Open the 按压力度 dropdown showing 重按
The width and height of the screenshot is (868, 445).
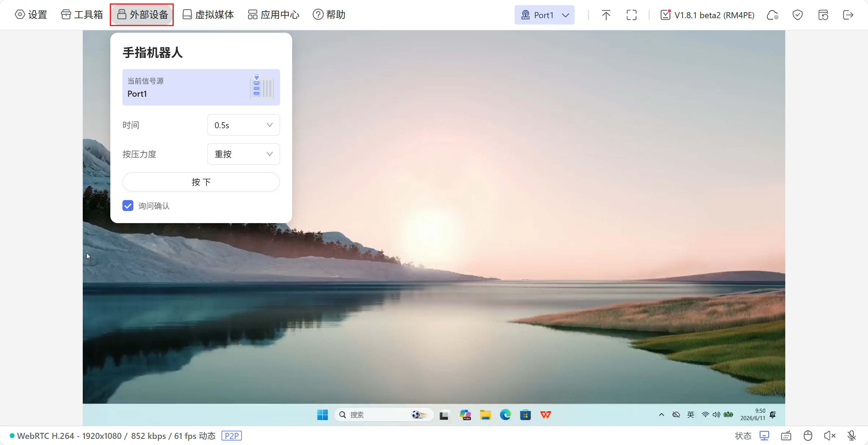[x=243, y=154]
